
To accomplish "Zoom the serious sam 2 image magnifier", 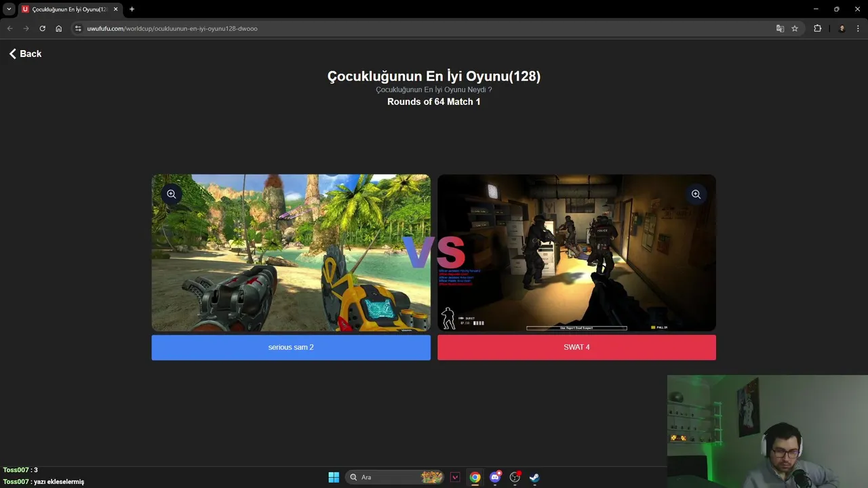I will pos(172,194).
